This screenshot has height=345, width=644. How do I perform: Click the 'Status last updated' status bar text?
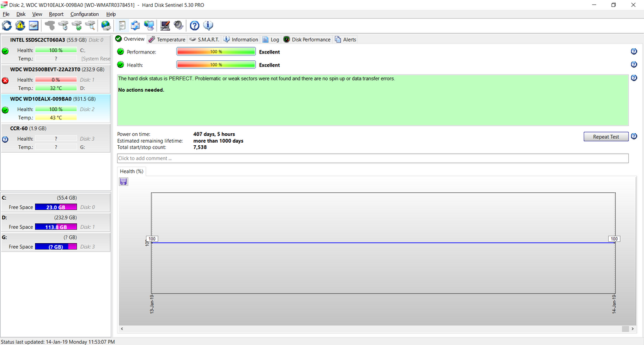[57, 342]
